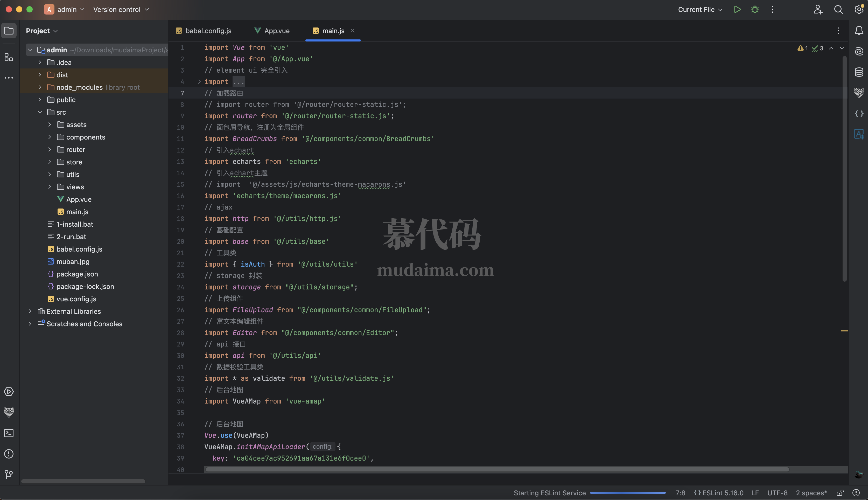Screen dimensions: 868x500
Task: Click the Run button in toolbar
Action: (x=737, y=10)
